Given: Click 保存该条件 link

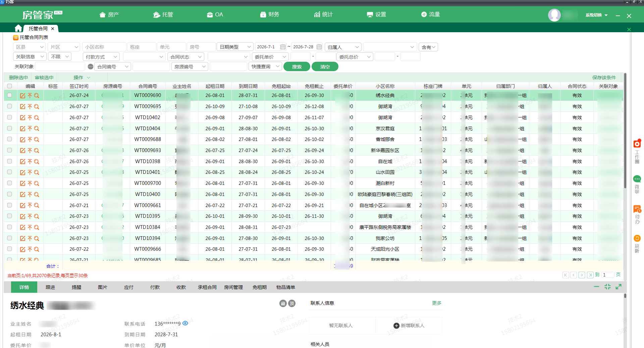Looking at the screenshot, I should pyautogui.click(x=604, y=78).
